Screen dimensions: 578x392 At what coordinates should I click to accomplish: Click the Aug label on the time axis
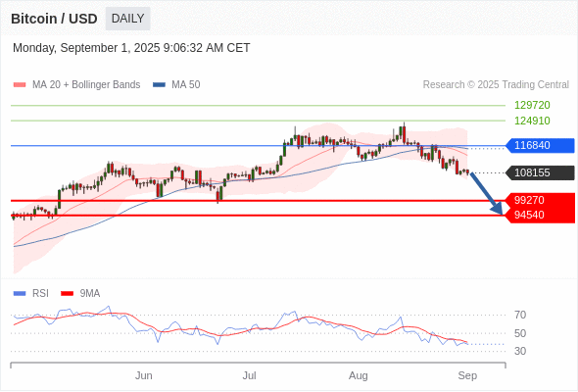click(358, 375)
